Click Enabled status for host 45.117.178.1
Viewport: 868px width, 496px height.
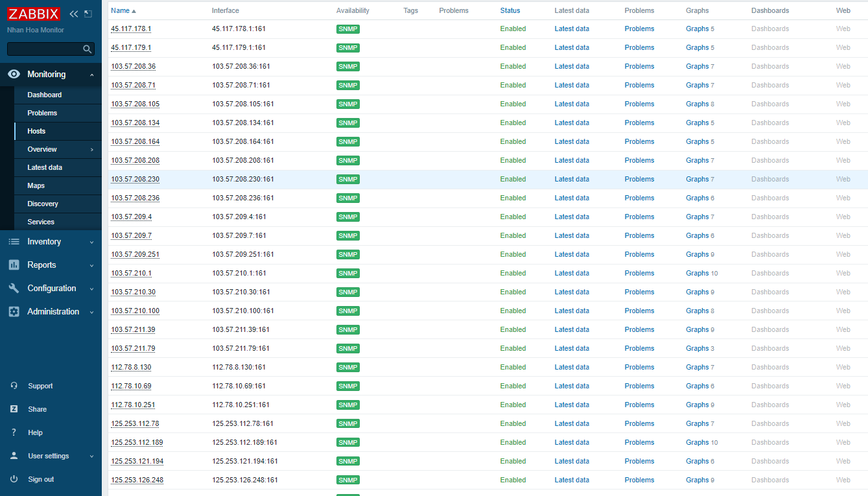tap(513, 29)
